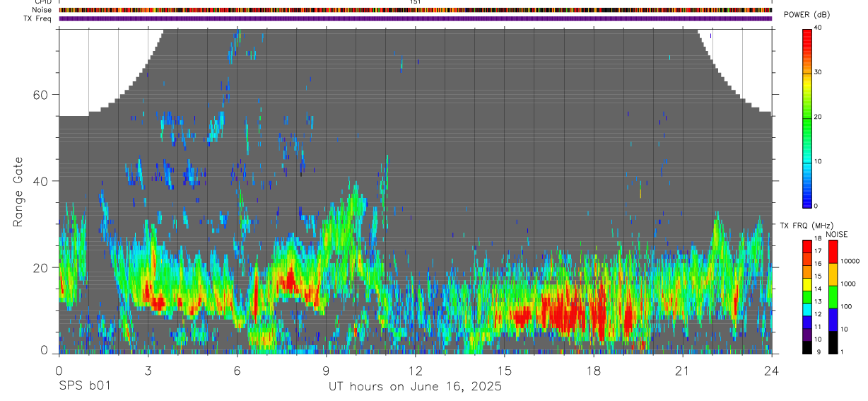Click the 12 hour tick label
Image resolution: width=868 pixels, height=401 pixels.
(415, 371)
